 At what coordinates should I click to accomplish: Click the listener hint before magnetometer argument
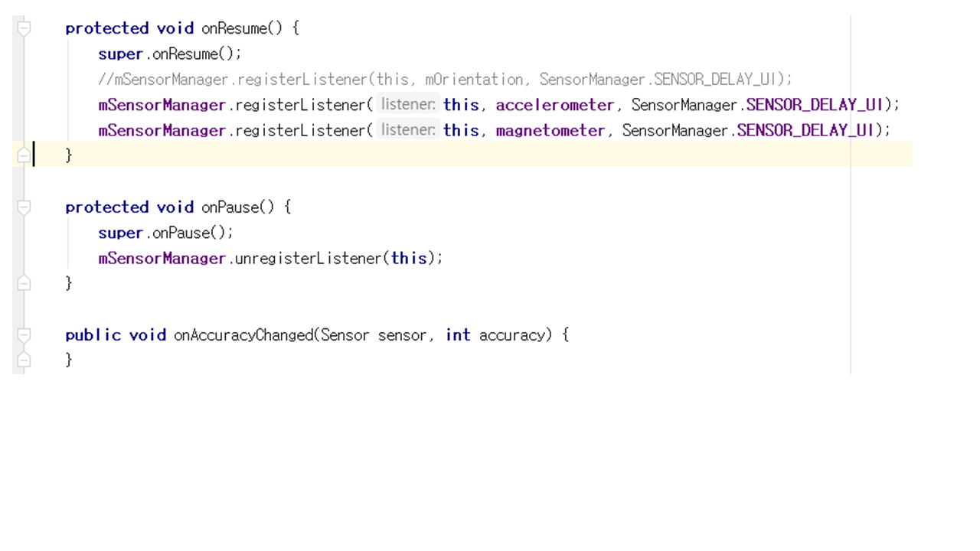pyautogui.click(x=408, y=130)
